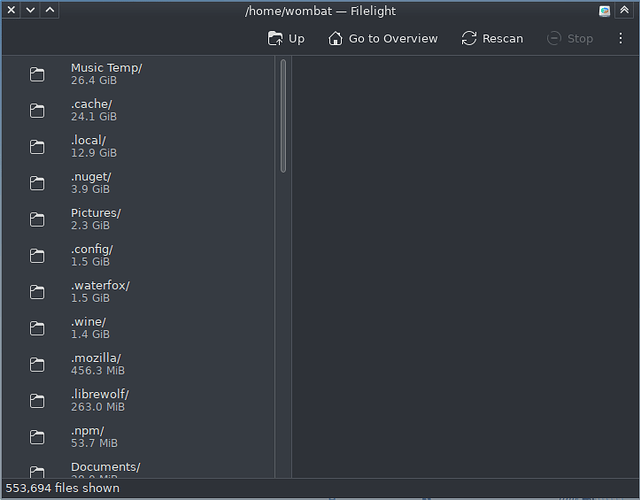Click the folder icon next to Pictures/
This screenshot has height=500, width=640.
tap(38, 220)
